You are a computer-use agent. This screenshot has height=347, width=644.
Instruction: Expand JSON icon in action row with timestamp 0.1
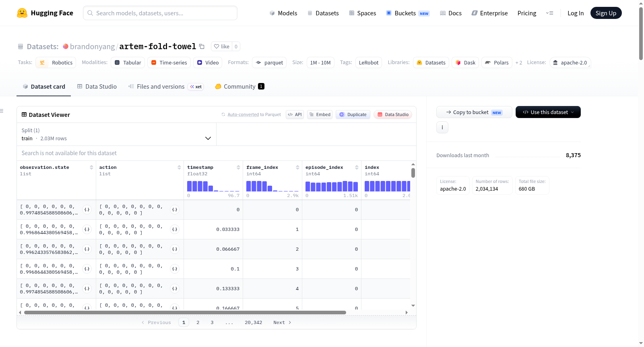point(175,269)
